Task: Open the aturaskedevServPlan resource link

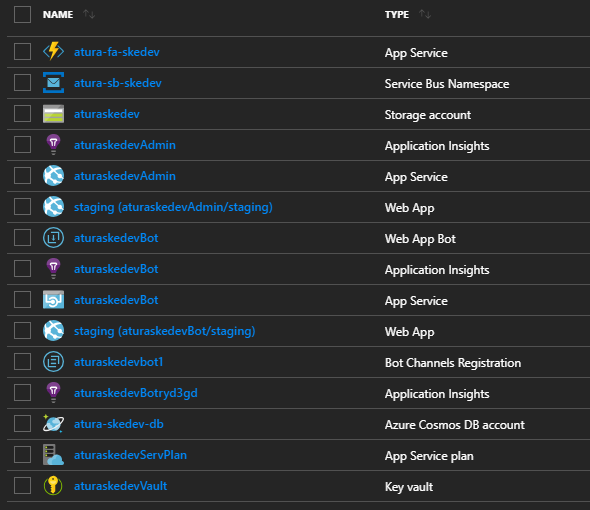Action: [x=130, y=455]
